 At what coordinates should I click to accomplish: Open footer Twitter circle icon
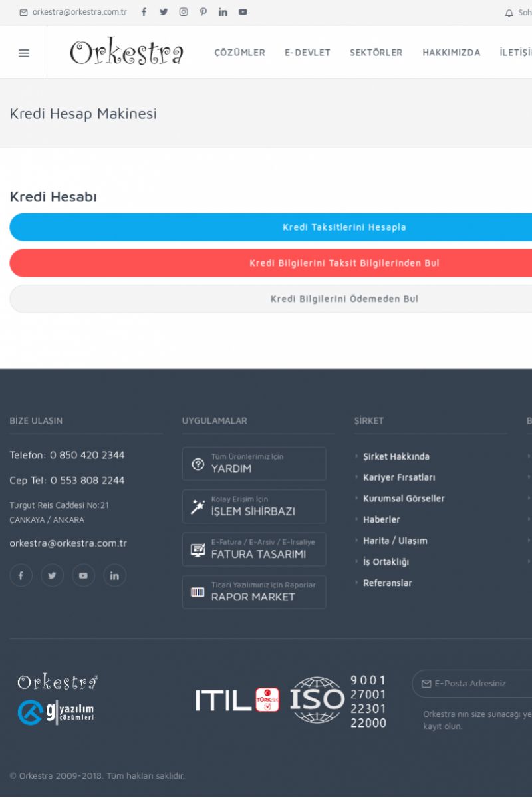[52, 575]
